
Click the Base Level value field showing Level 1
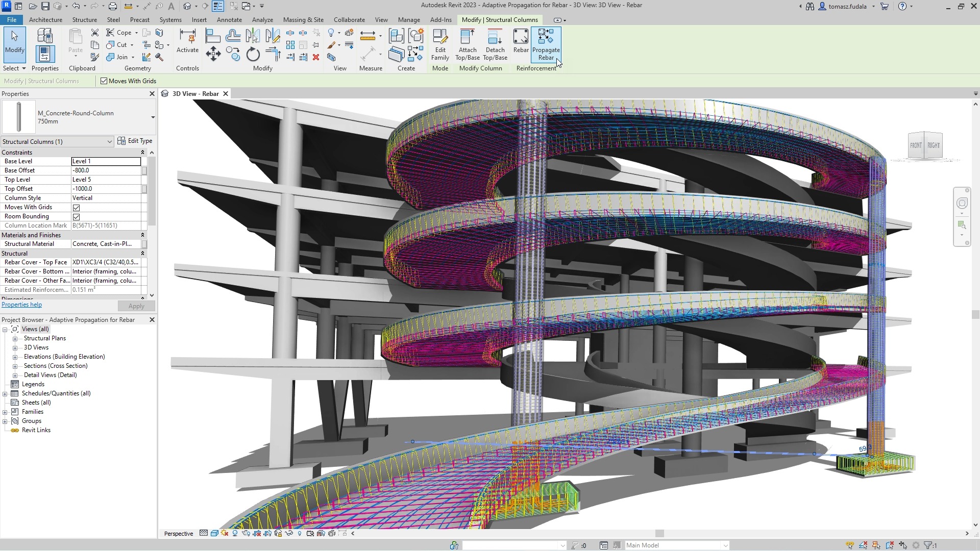click(x=106, y=161)
